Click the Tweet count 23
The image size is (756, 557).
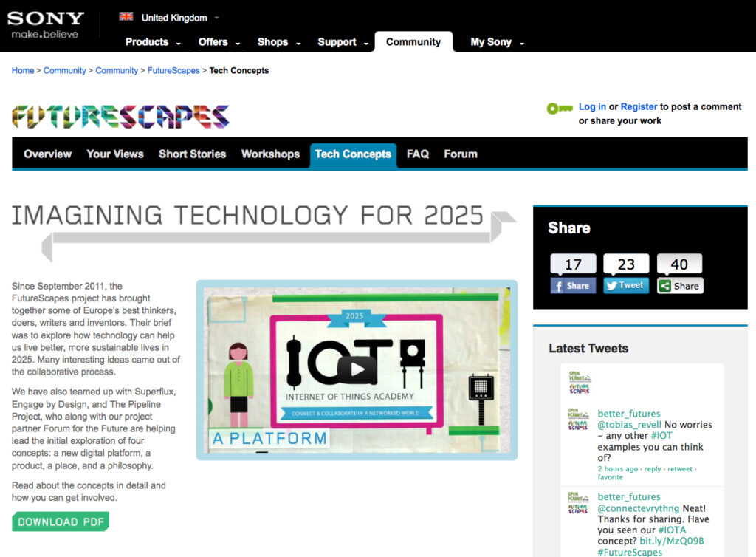click(x=626, y=264)
